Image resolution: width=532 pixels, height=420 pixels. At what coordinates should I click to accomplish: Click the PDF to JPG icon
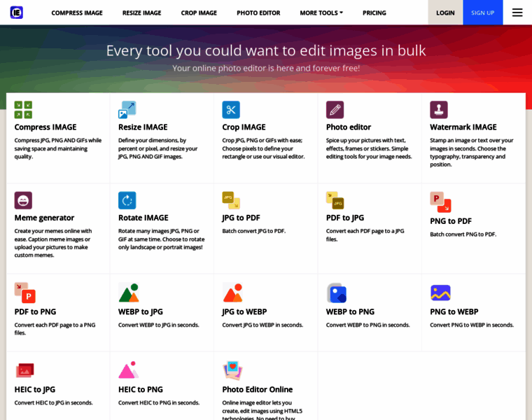pyautogui.click(x=335, y=200)
